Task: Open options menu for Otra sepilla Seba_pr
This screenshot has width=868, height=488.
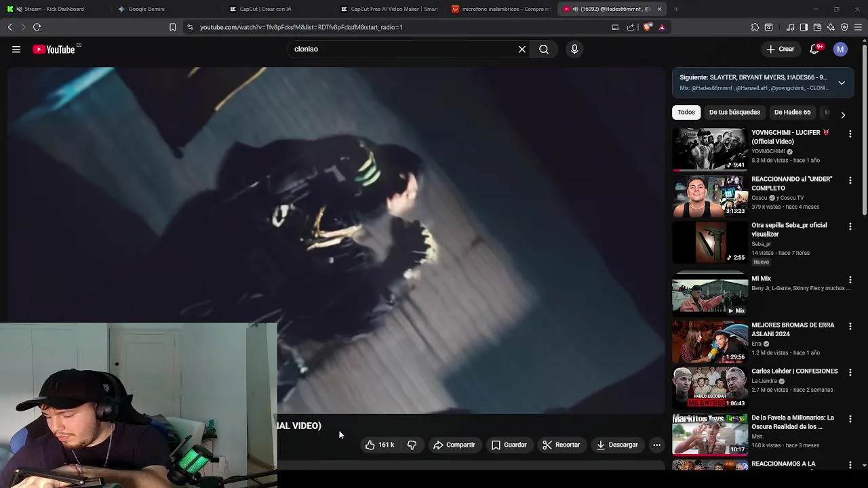Action: (850, 226)
